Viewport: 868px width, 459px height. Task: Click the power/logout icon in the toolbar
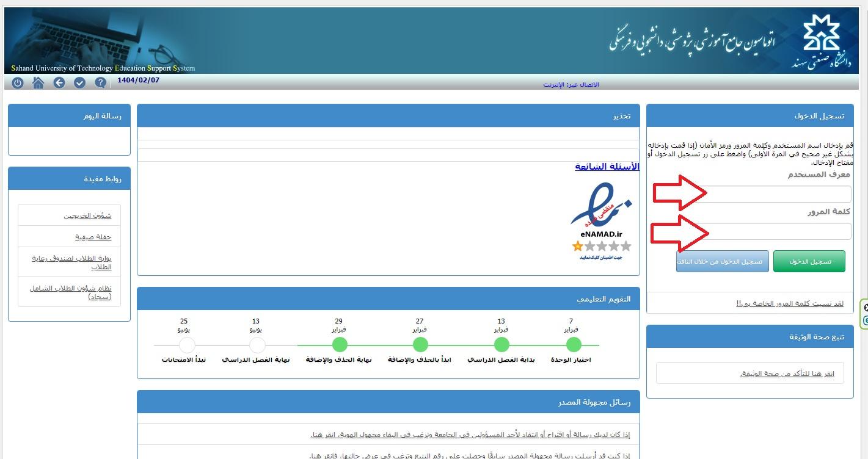click(18, 83)
